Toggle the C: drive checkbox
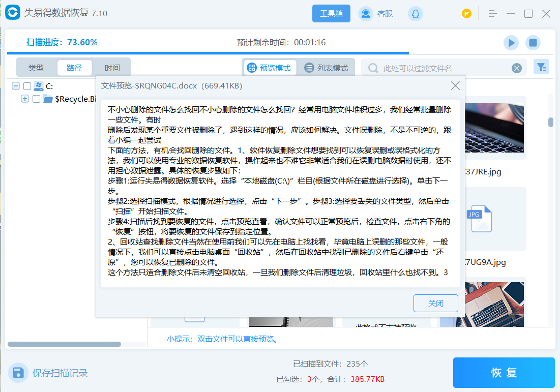 [x=27, y=86]
